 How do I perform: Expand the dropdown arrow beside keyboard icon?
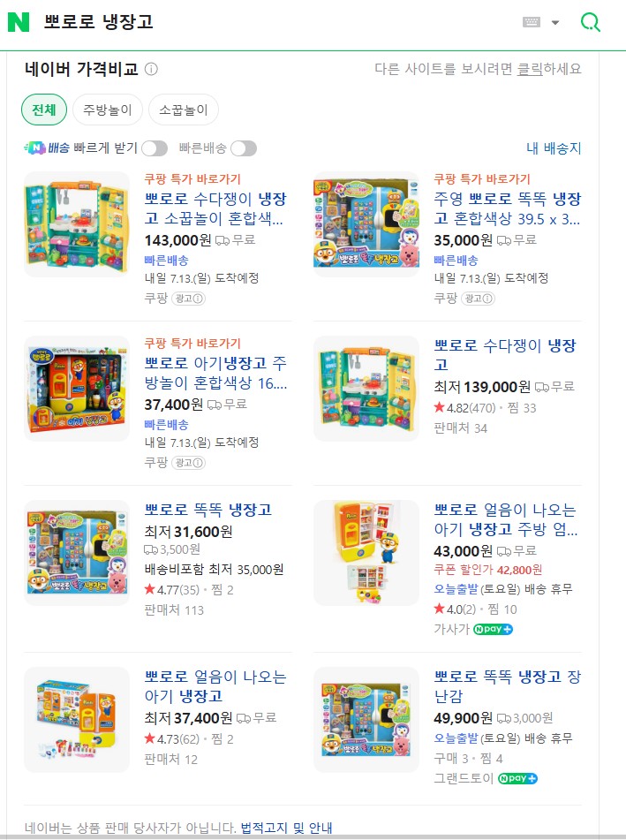[555, 22]
